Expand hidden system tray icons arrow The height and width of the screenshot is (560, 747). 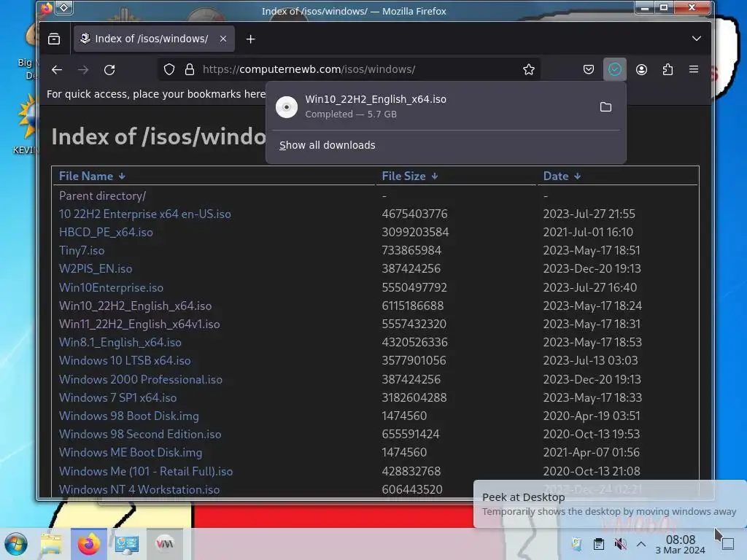pyautogui.click(x=641, y=544)
